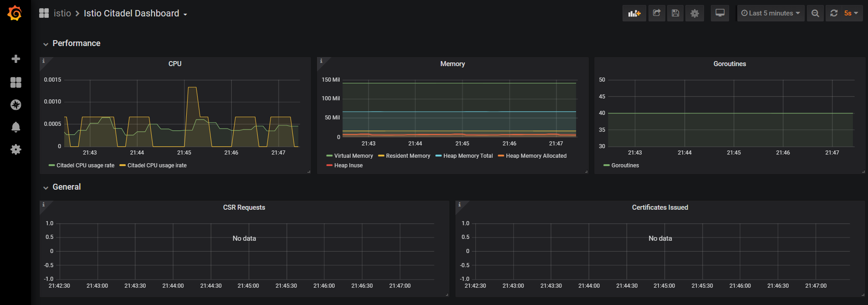Refresh the dashboard with the refresh icon
The image size is (868, 305).
(834, 13)
